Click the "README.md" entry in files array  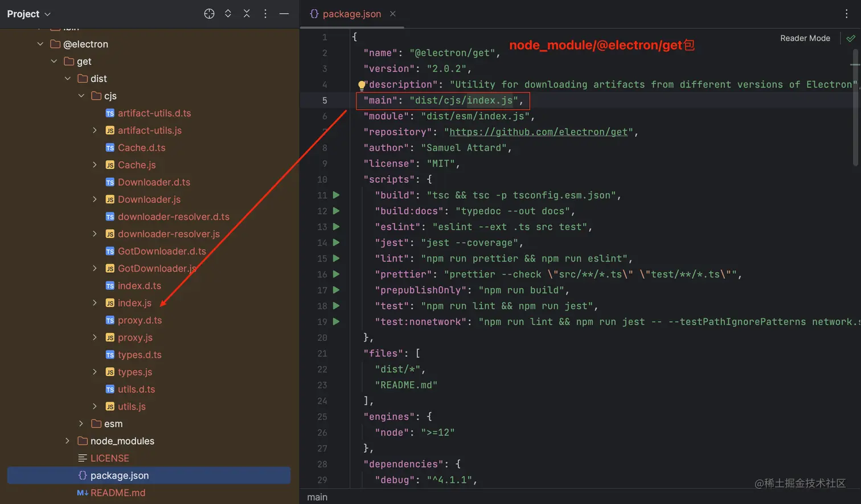(406, 385)
